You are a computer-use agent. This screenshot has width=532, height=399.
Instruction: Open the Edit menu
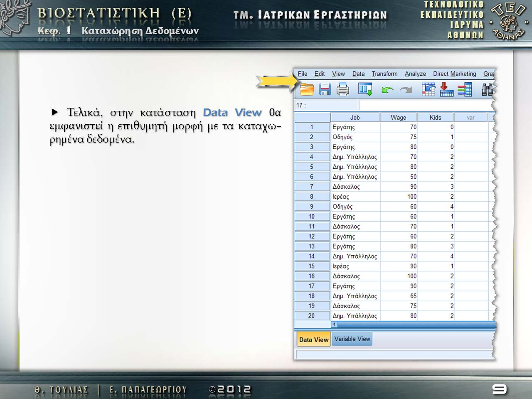point(320,74)
